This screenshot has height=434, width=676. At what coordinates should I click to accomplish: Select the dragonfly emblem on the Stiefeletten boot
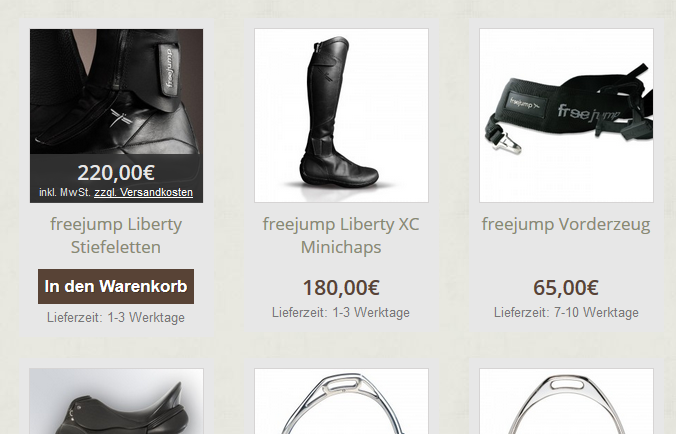point(121,118)
